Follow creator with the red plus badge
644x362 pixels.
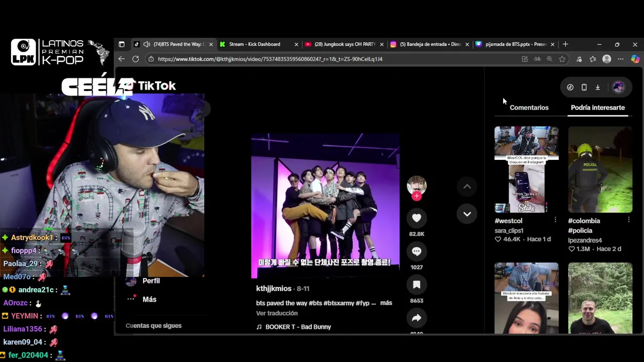(x=417, y=196)
